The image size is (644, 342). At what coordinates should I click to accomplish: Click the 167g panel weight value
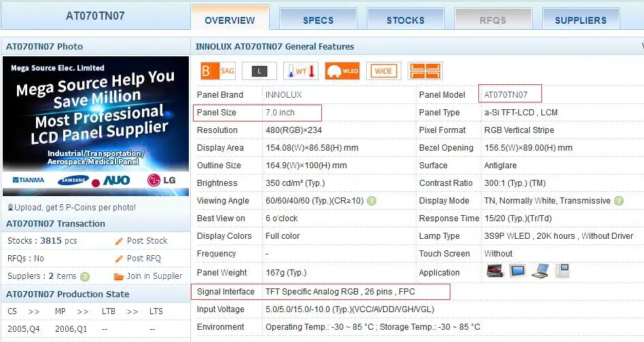point(286,272)
